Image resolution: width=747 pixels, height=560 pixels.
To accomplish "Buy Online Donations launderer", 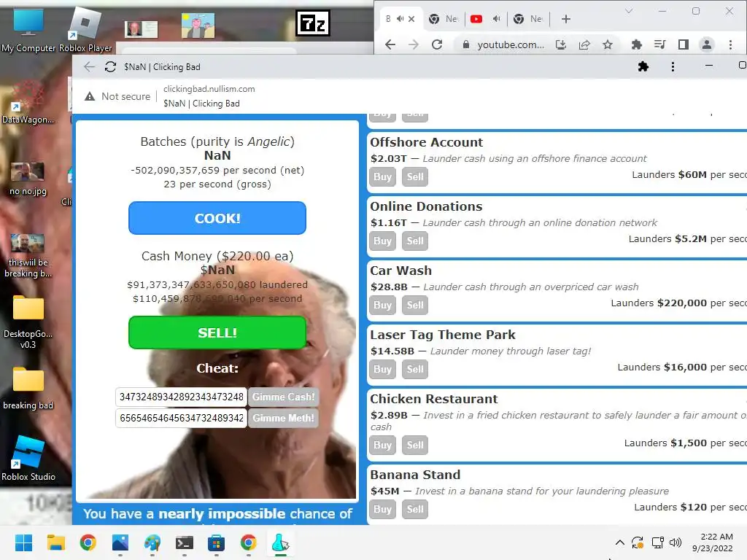I will [382, 241].
